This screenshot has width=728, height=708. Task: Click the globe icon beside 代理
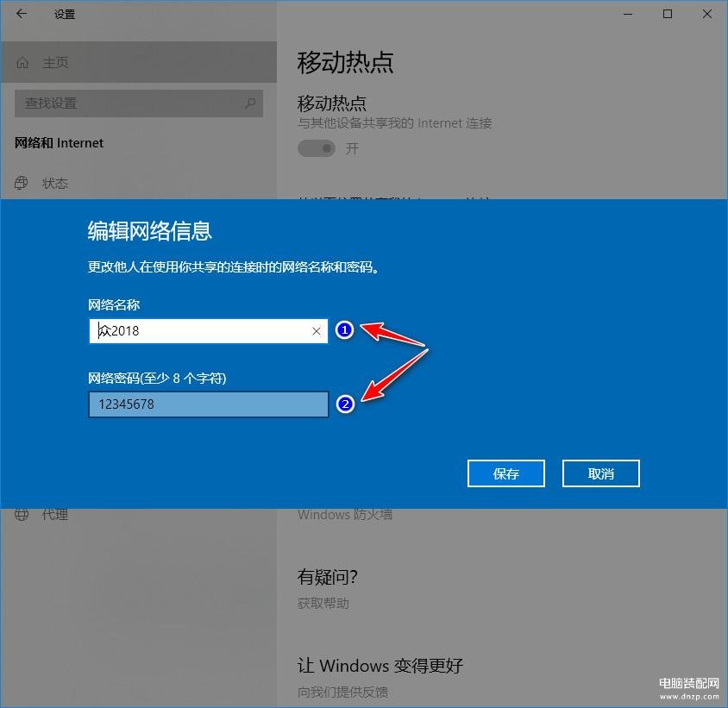pyautogui.click(x=21, y=515)
